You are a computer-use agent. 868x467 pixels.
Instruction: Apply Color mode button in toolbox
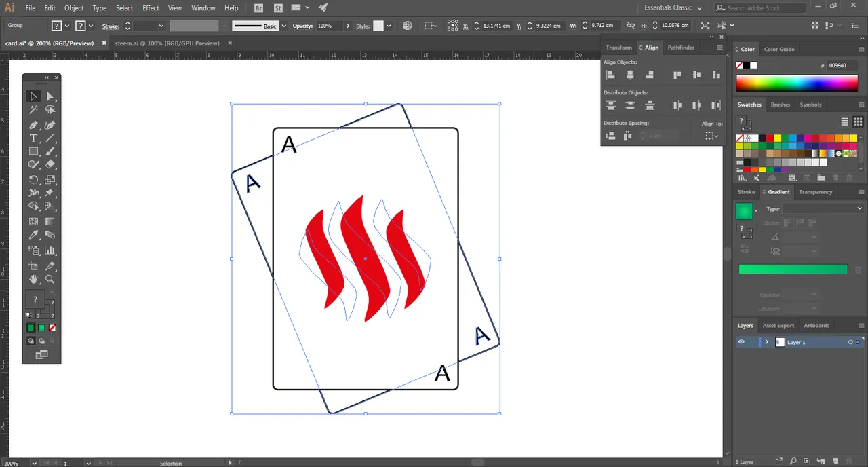31,328
